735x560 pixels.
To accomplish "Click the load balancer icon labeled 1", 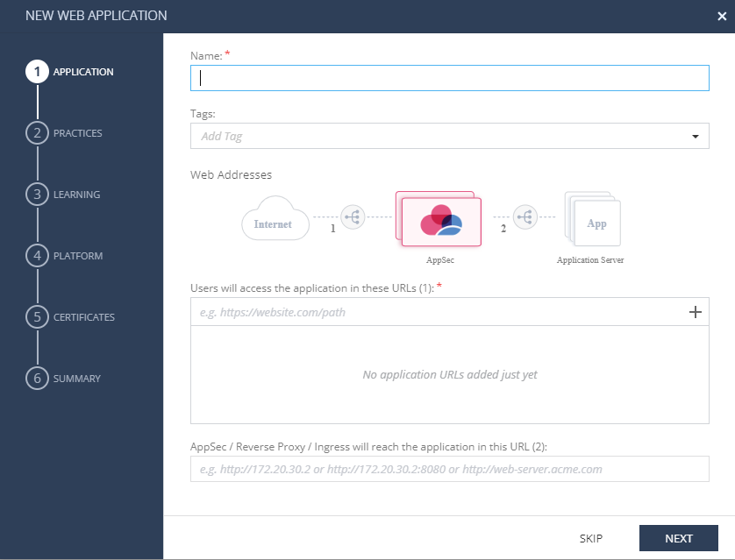I will click(353, 216).
